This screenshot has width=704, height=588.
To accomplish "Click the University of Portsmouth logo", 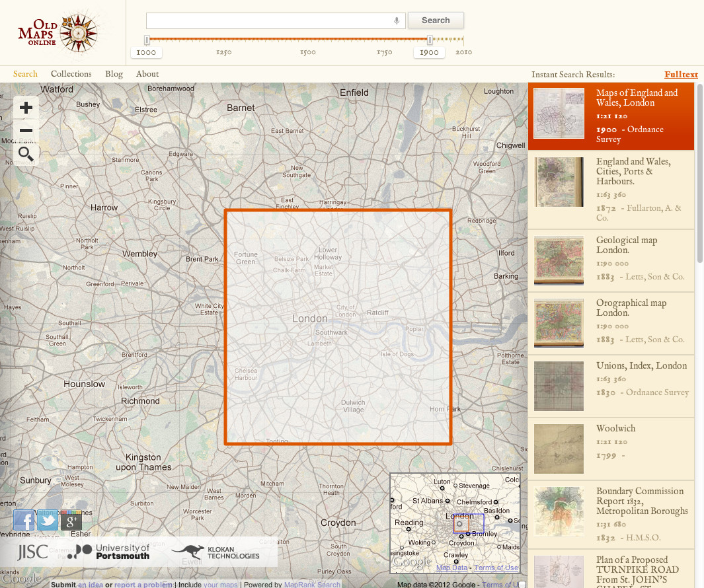I will point(110,552).
